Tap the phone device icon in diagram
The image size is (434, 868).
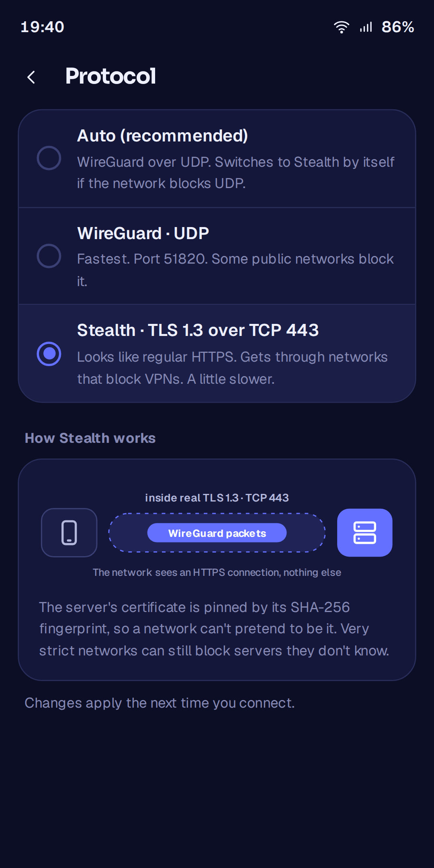(69, 532)
